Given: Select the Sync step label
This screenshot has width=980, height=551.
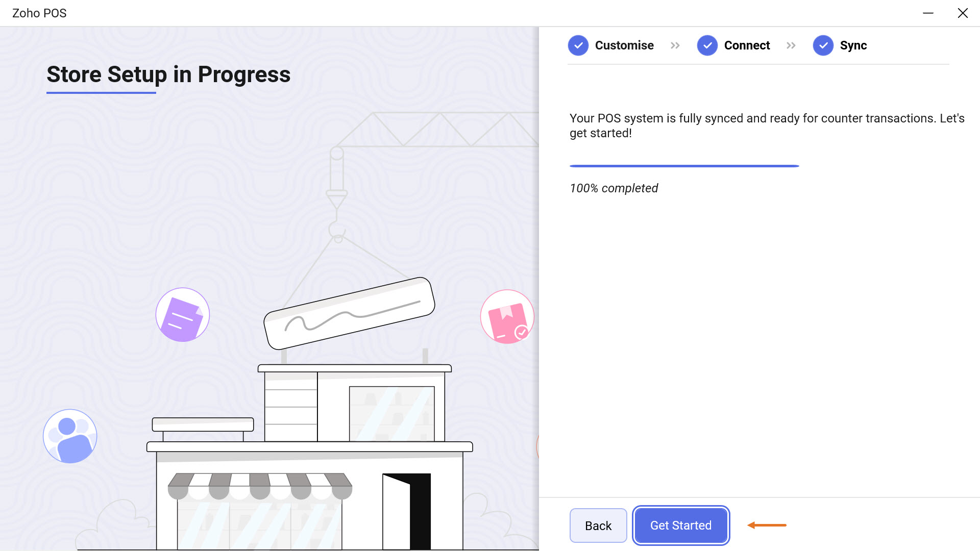Looking at the screenshot, I should 853,45.
